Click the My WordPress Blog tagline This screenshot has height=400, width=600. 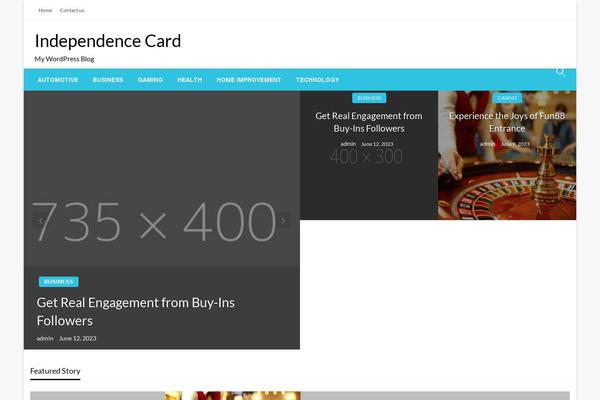64,59
